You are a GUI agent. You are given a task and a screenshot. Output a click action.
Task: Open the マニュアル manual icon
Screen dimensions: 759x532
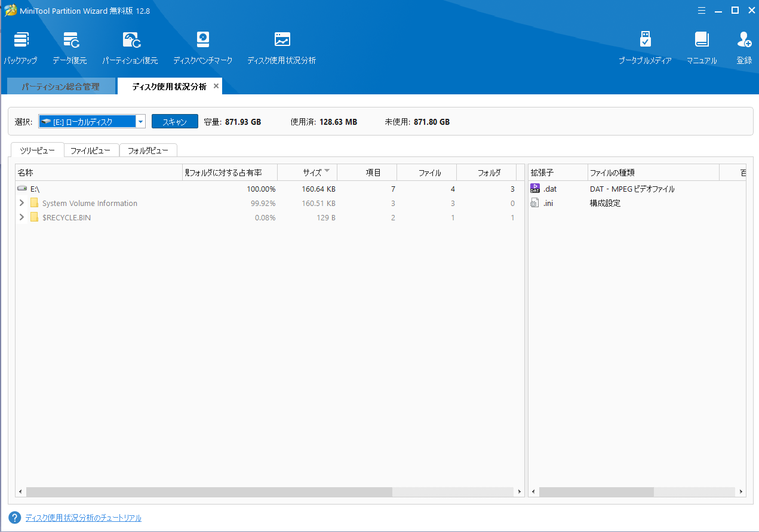pos(702,41)
